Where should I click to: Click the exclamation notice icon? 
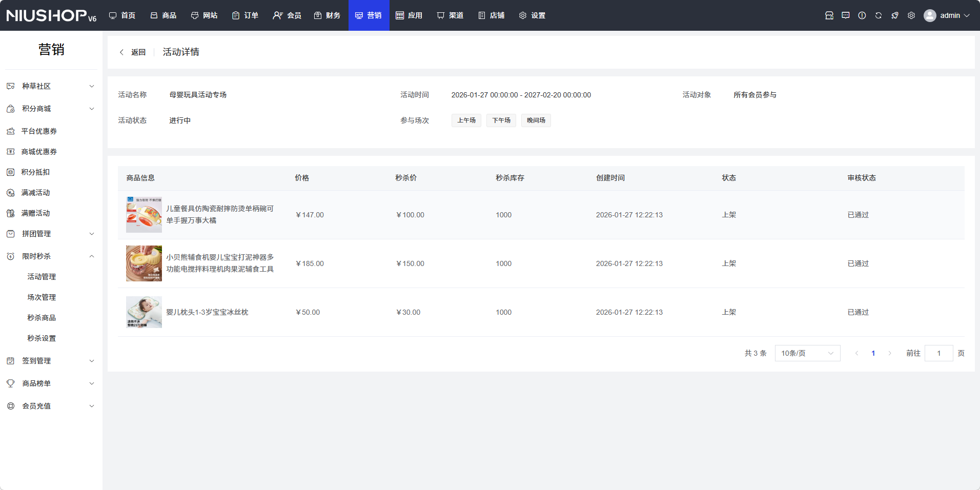[862, 15]
